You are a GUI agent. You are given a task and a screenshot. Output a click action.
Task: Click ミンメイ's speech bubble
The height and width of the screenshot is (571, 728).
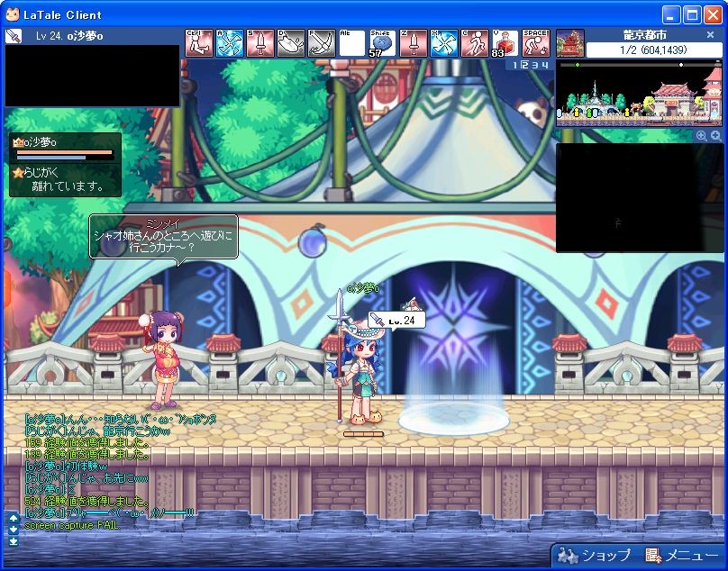tap(163, 237)
